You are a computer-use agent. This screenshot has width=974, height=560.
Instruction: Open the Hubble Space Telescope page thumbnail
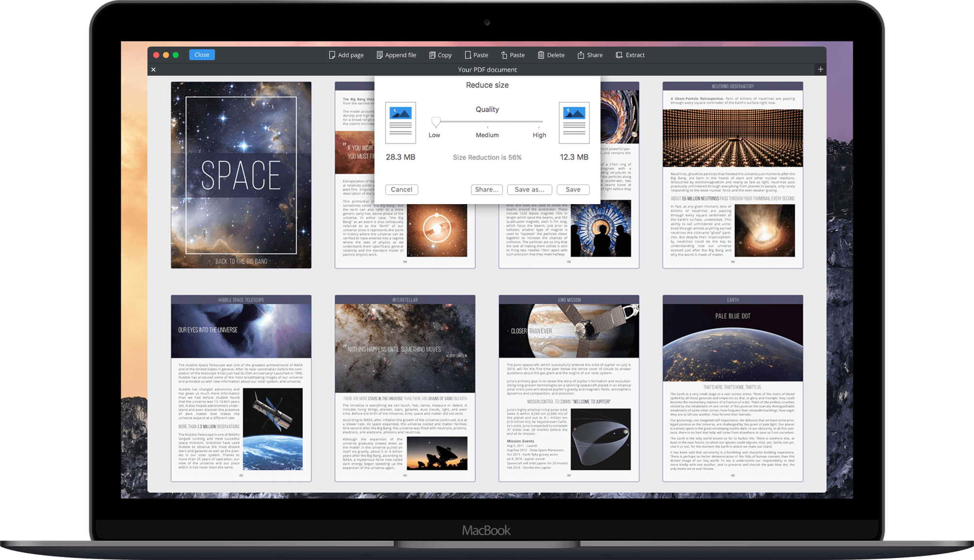pyautogui.click(x=242, y=388)
